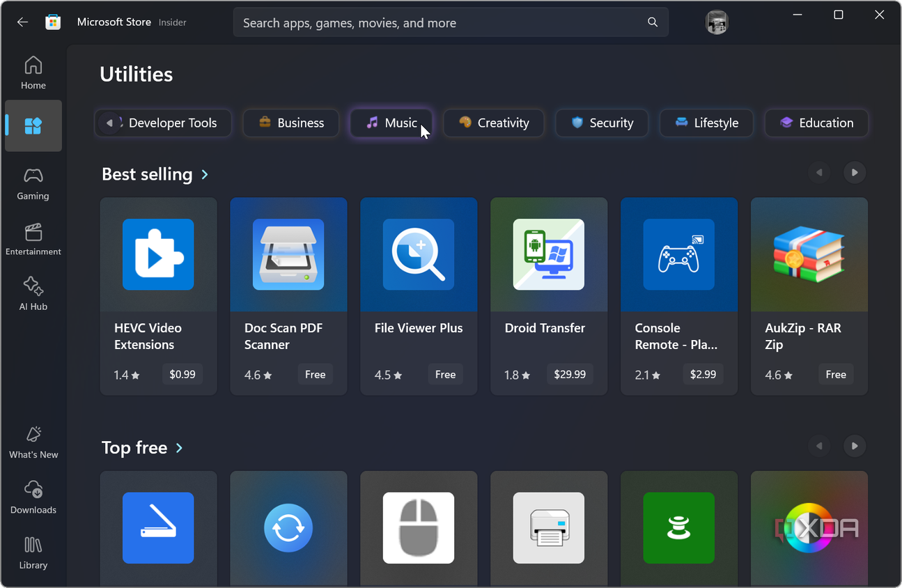The height and width of the screenshot is (588, 902).
Task: Open the HEVC Video Extensions app icon
Action: click(158, 254)
